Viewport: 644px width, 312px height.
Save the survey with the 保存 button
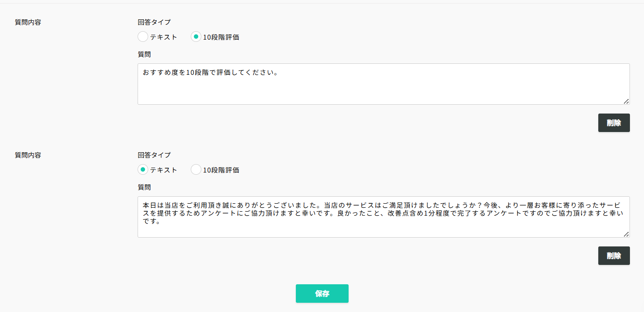[x=322, y=294]
